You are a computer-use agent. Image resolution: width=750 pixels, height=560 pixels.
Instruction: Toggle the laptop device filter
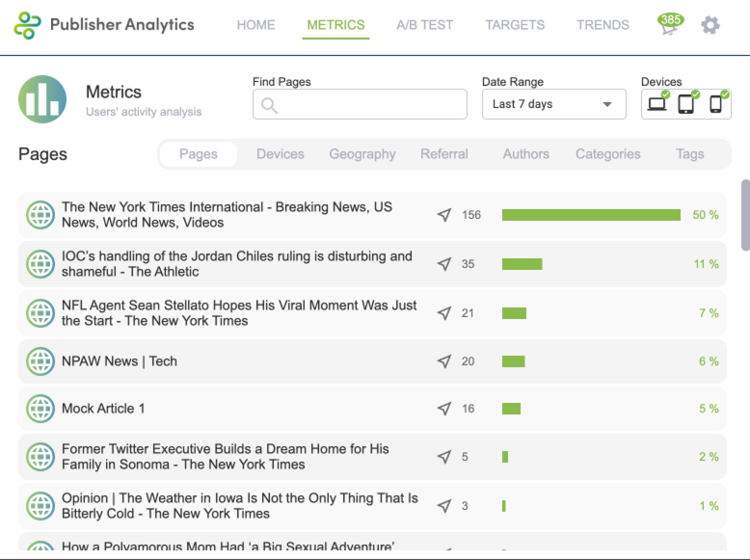pos(657,102)
